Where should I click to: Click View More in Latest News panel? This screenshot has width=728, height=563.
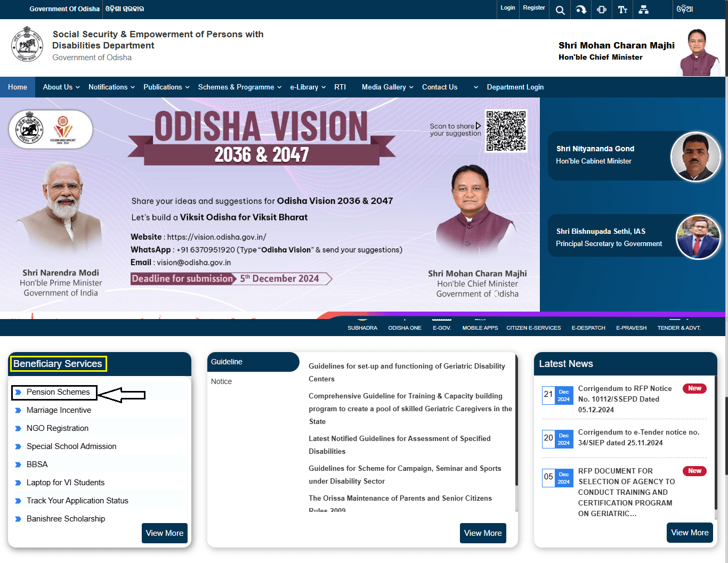click(x=690, y=533)
